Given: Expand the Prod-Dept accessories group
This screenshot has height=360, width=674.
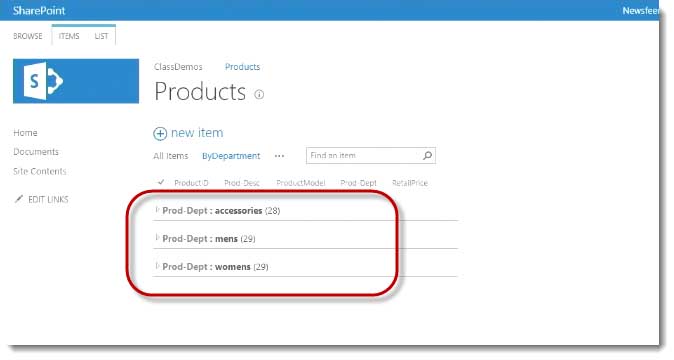Looking at the screenshot, I should click(157, 210).
